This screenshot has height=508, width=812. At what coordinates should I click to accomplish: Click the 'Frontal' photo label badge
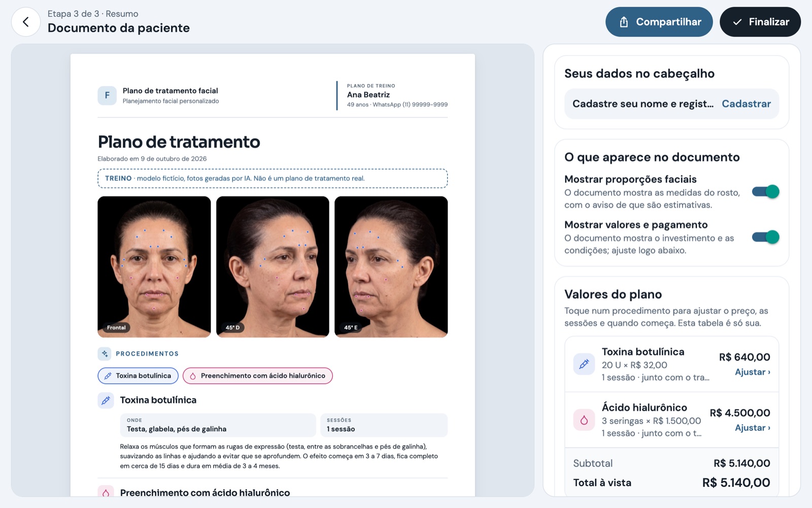pyautogui.click(x=116, y=328)
